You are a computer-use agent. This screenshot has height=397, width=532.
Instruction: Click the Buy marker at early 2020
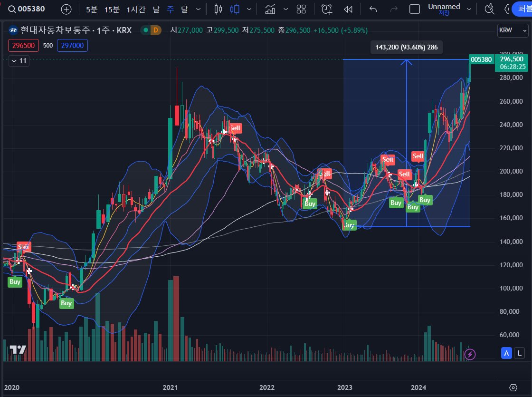15,282
